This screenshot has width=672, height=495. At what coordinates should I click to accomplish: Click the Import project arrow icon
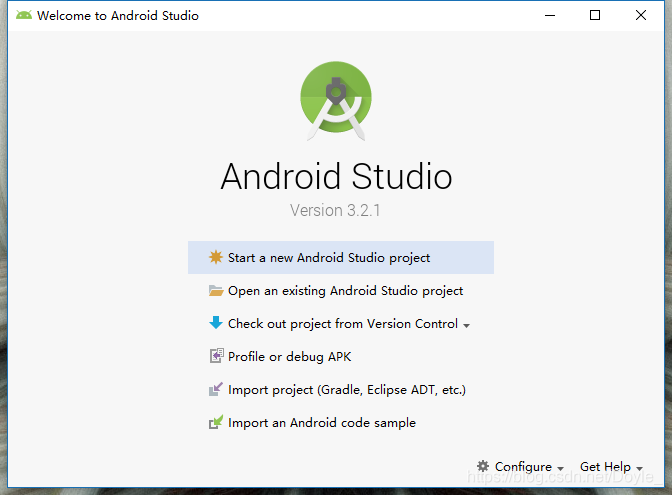click(x=216, y=389)
